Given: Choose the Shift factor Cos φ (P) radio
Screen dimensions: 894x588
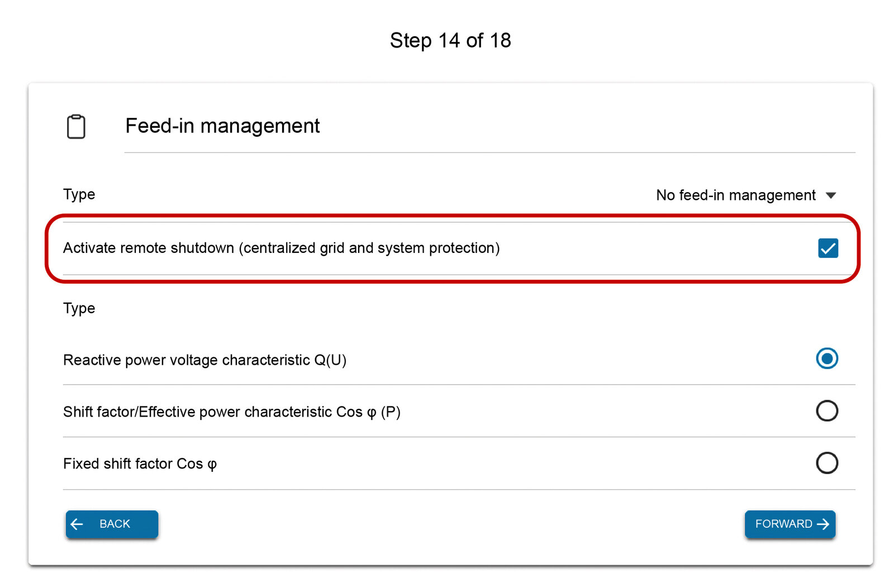Looking at the screenshot, I should [826, 411].
